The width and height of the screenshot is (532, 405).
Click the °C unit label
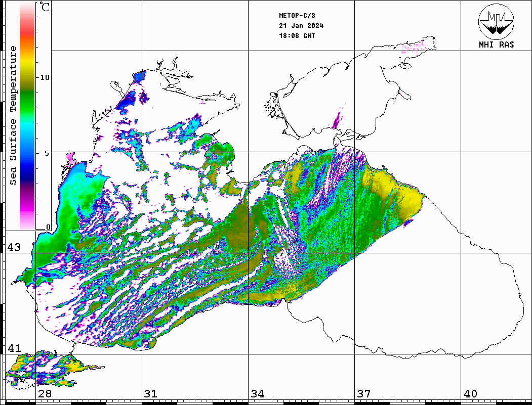(45, 7)
